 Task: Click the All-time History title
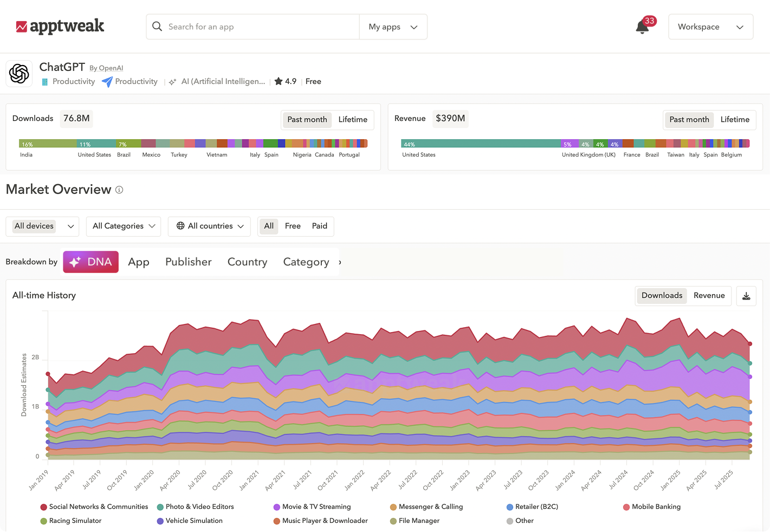tap(44, 296)
